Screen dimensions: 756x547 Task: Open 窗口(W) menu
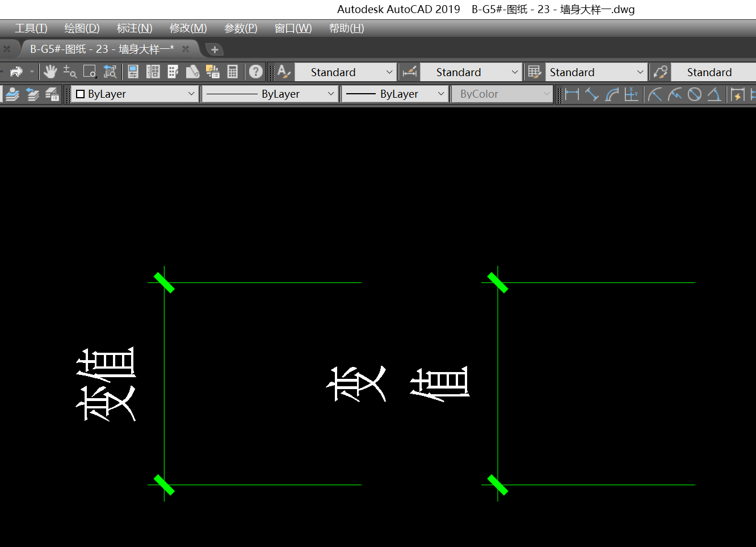[293, 28]
